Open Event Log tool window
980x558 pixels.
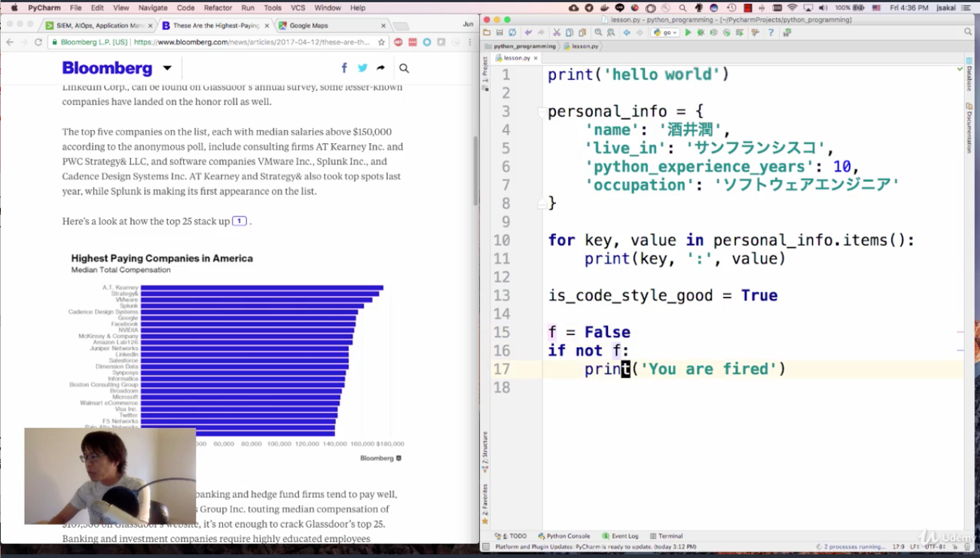pos(620,536)
